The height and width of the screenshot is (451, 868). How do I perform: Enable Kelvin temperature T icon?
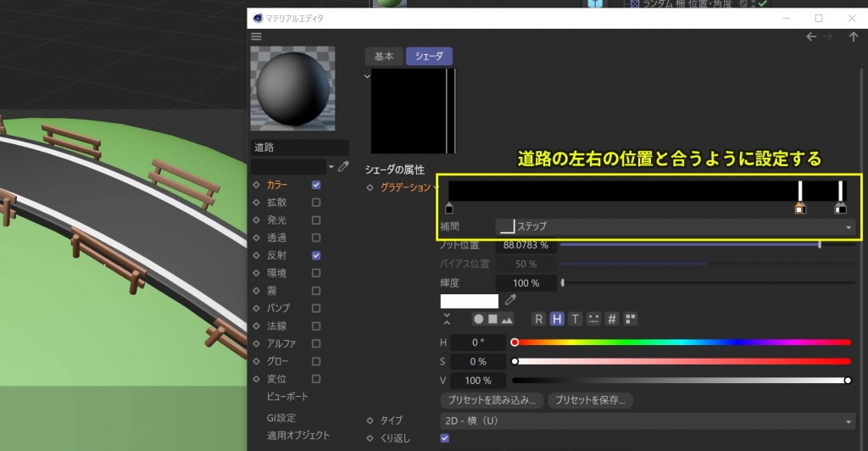pyautogui.click(x=576, y=320)
